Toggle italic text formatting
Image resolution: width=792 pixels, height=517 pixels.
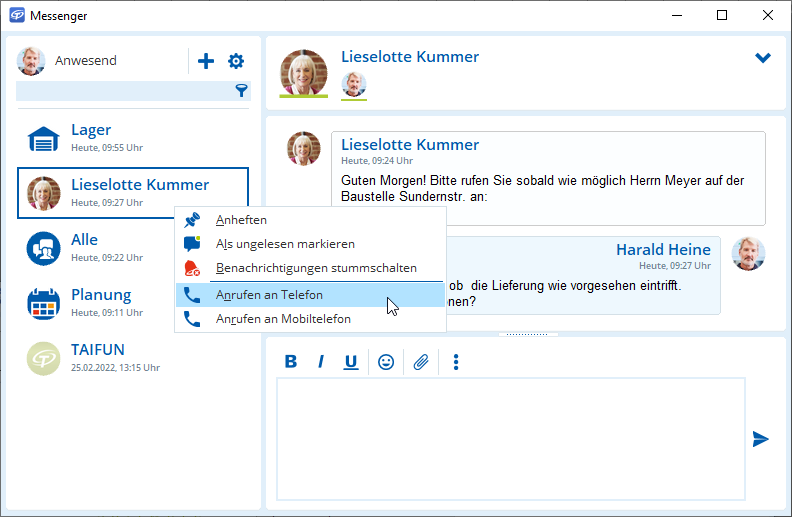(x=321, y=362)
